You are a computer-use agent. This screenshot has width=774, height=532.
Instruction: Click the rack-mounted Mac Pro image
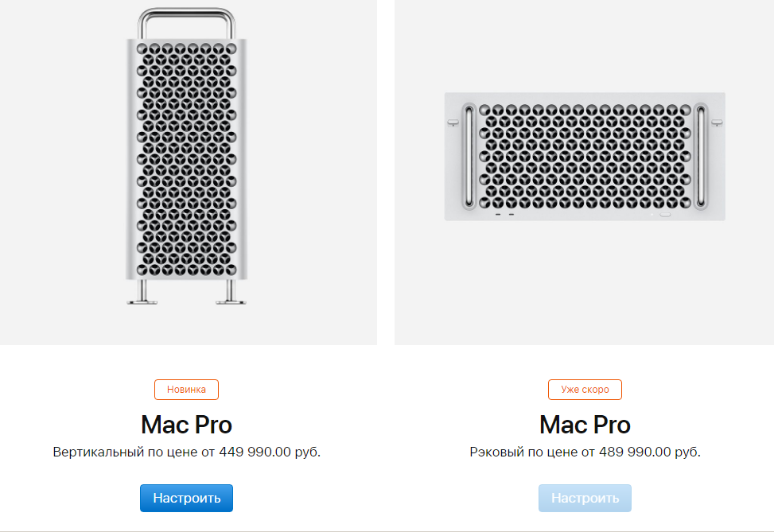point(585,157)
